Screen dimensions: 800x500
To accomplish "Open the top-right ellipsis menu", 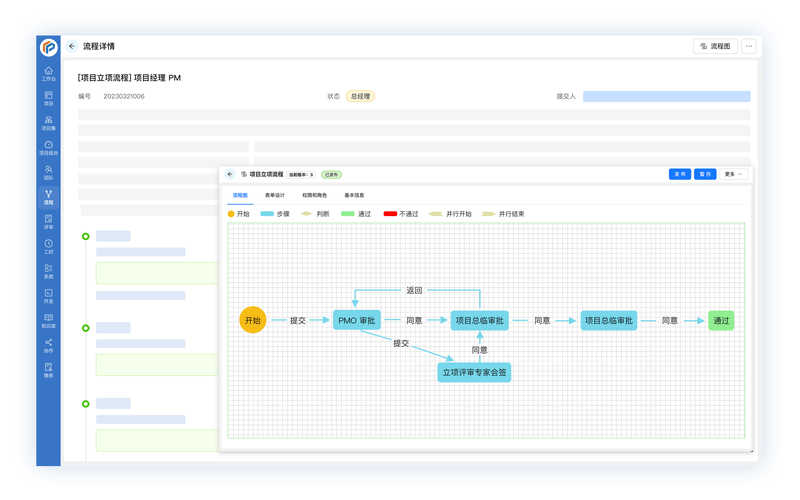I will pos(749,46).
